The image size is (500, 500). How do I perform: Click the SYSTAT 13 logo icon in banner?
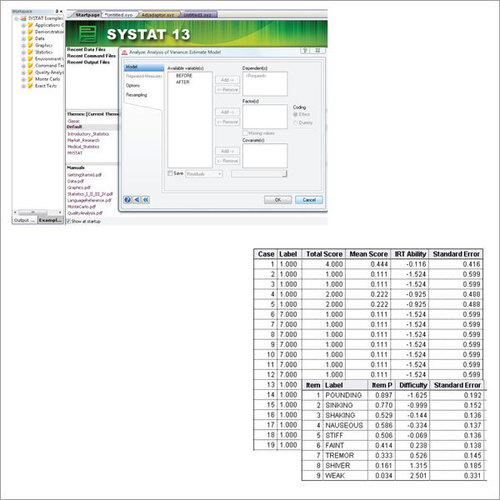click(88, 34)
